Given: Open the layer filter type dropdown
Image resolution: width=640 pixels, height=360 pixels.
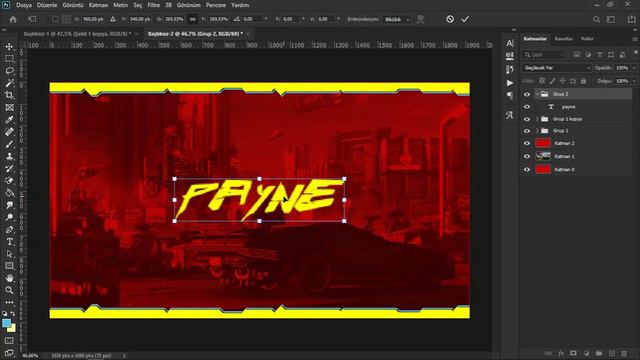Looking at the screenshot, I should 545,55.
